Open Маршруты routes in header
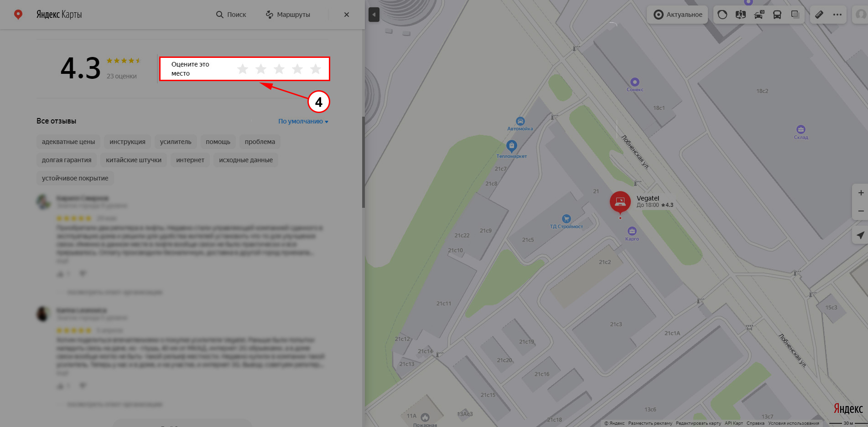The width and height of the screenshot is (868, 427). [x=288, y=15]
